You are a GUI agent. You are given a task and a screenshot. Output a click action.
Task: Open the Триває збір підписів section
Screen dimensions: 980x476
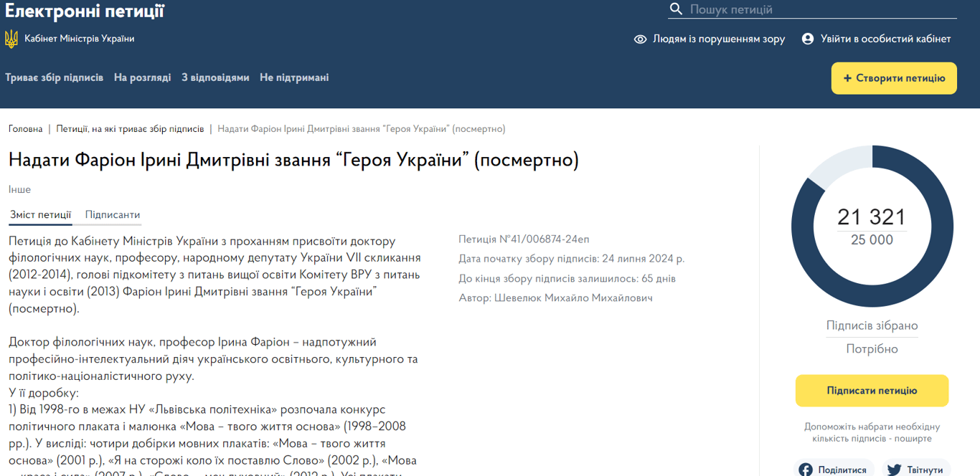[53, 77]
